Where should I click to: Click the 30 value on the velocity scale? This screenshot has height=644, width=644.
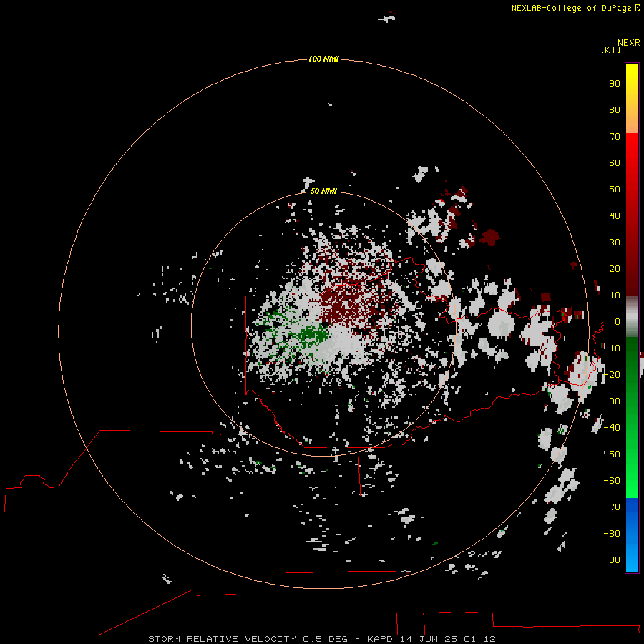point(615,243)
